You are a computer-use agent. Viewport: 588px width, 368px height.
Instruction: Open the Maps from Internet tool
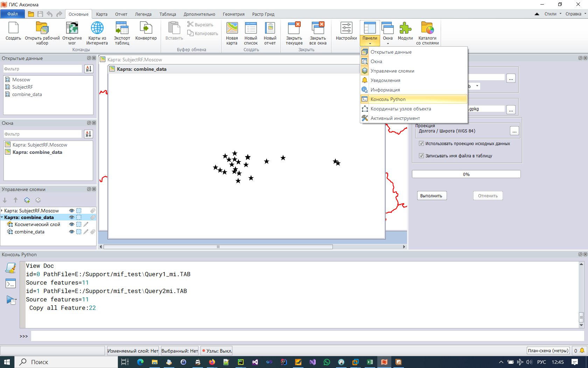click(97, 32)
